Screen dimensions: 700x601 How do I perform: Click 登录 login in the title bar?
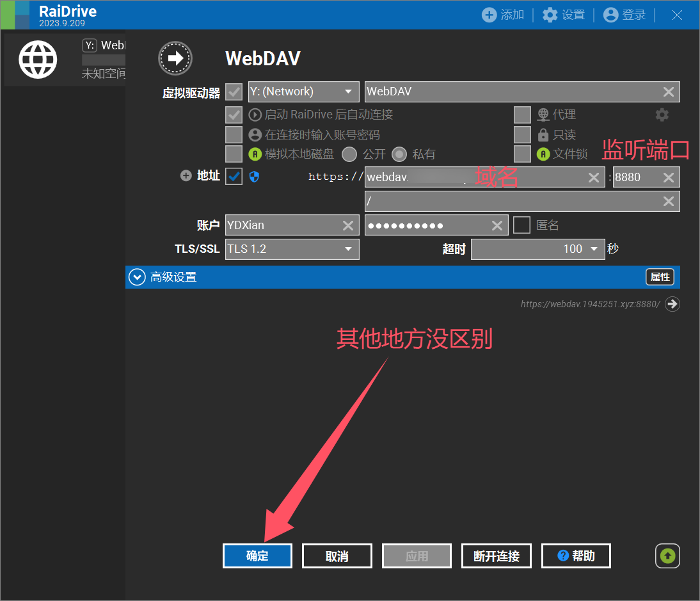pyautogui.click(x=624, y=15)
